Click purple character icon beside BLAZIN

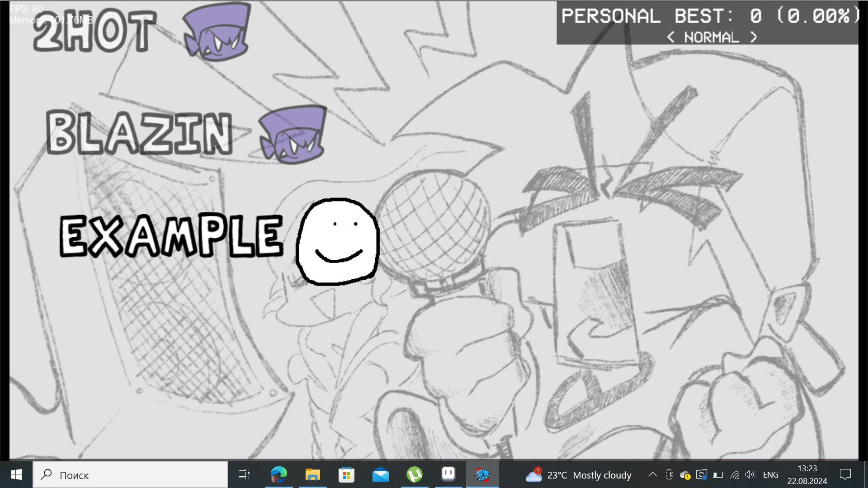pos(293,134)
